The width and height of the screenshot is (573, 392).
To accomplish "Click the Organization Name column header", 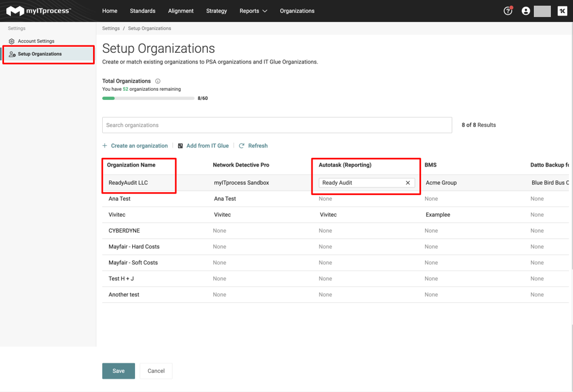I will point(131,165).
